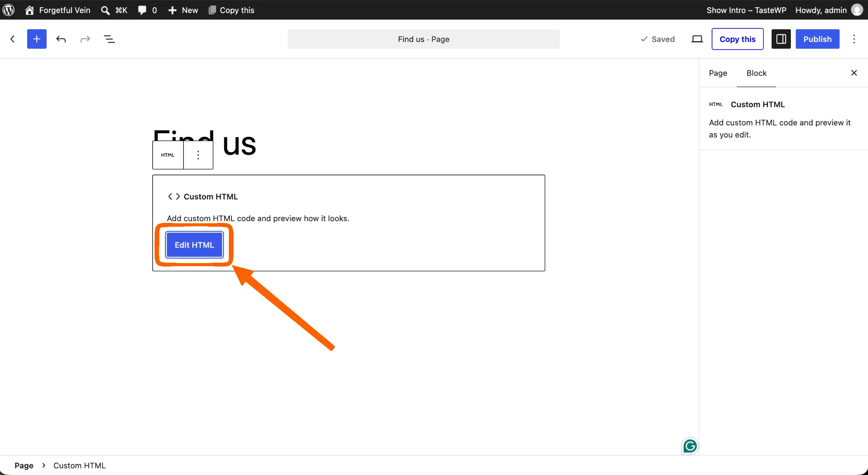Go back using the editor back arrow

(12, 39)
